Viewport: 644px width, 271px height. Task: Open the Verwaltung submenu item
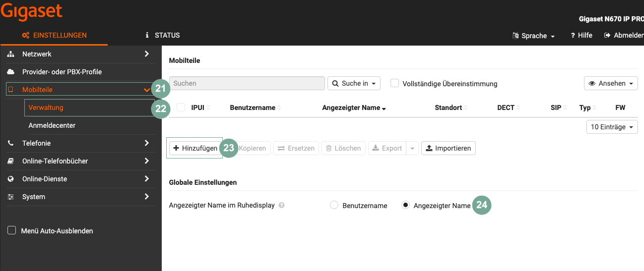pyautogui.click(x=46, y=108)
